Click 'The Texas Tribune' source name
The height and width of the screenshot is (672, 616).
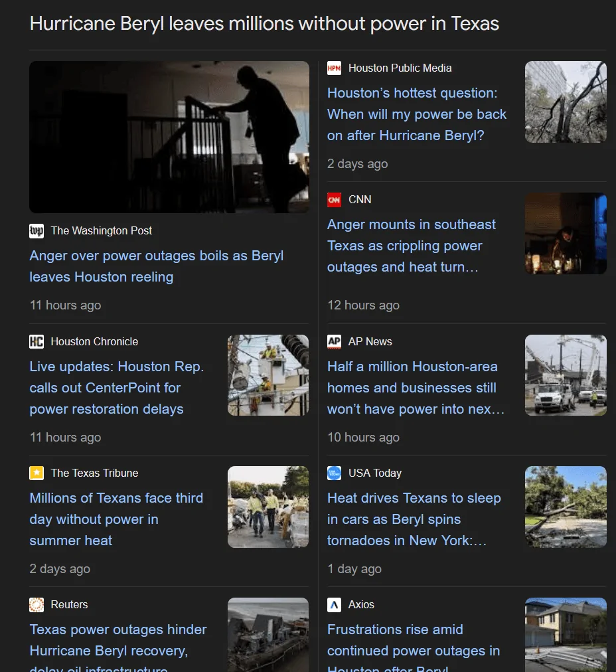(x=94, y=473)
